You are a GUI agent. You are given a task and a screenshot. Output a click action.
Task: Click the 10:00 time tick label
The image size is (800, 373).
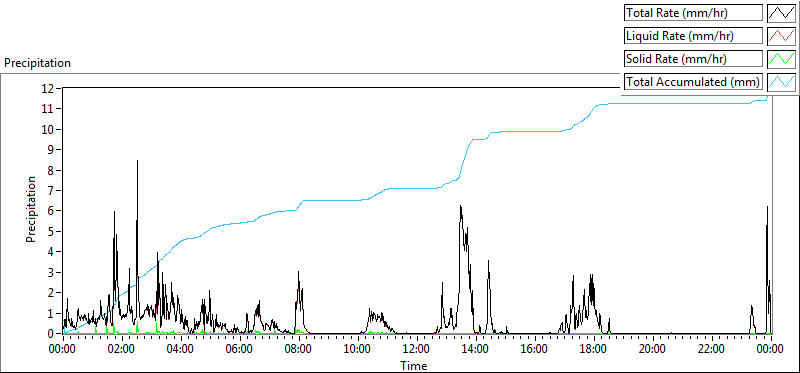pyautogui.click(x=358, y=350)
